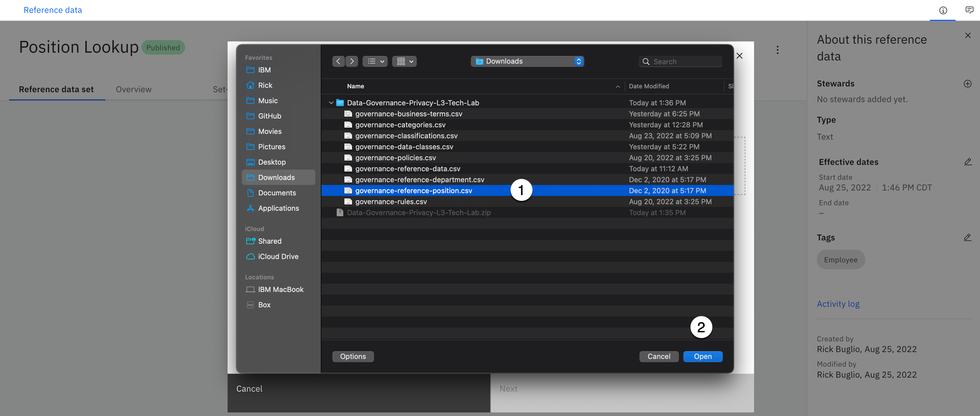Select governance-rules.csv file

pos(391,202)
